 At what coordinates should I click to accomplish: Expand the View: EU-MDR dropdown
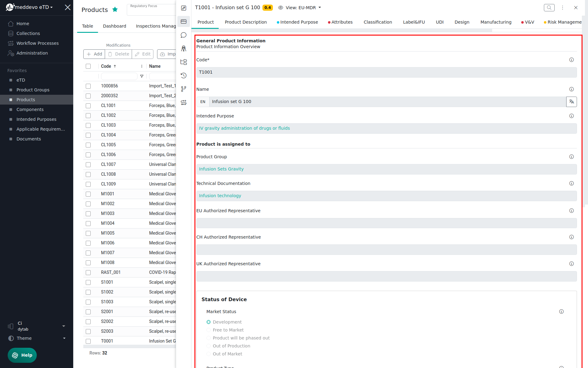click(300, 8)
